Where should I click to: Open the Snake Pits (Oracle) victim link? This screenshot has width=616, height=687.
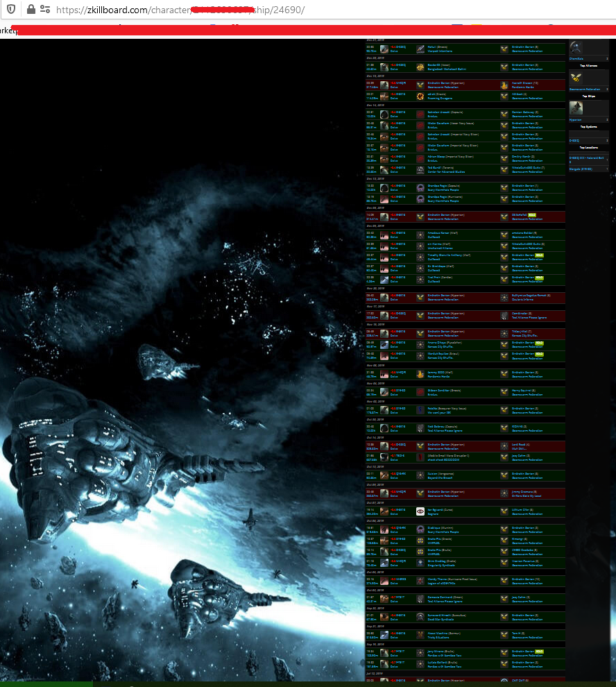coord(439,539)
